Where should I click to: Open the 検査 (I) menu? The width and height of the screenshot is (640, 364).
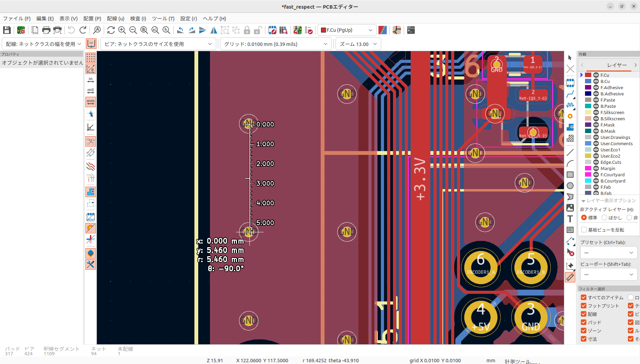point(138,19)
